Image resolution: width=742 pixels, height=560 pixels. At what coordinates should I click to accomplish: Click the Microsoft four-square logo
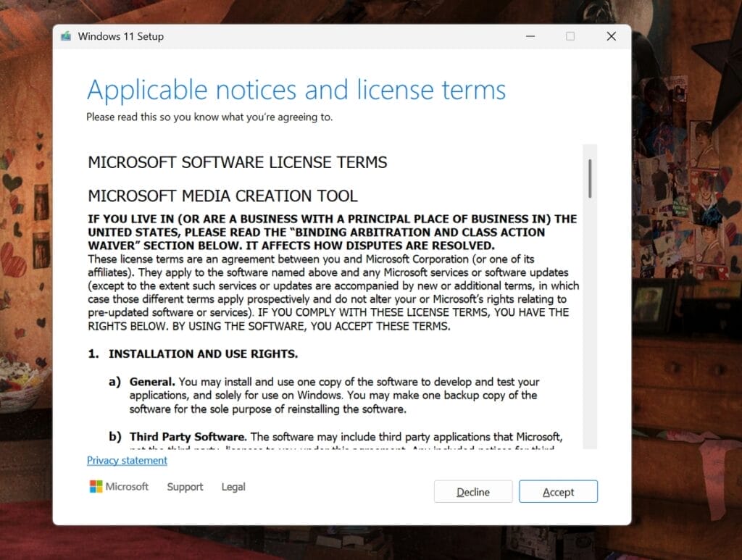pyautogui.click(x=96, y=487)
